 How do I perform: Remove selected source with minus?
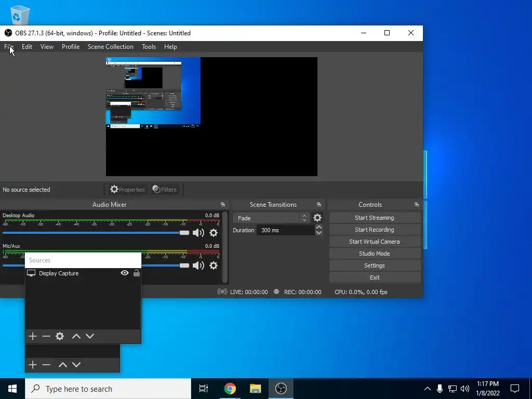[46, 336]
